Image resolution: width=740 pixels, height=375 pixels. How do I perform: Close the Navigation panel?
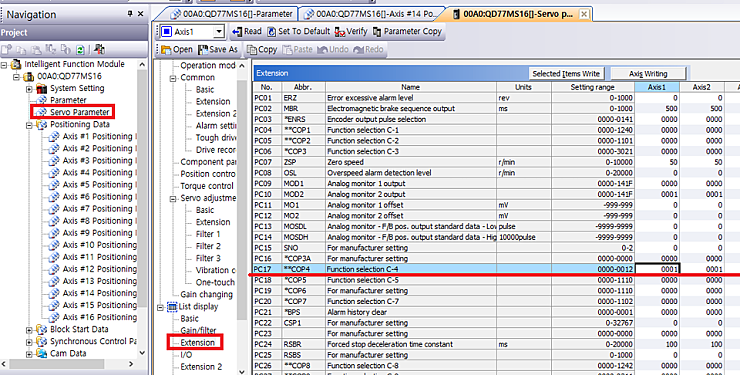[x=141, y=14]
